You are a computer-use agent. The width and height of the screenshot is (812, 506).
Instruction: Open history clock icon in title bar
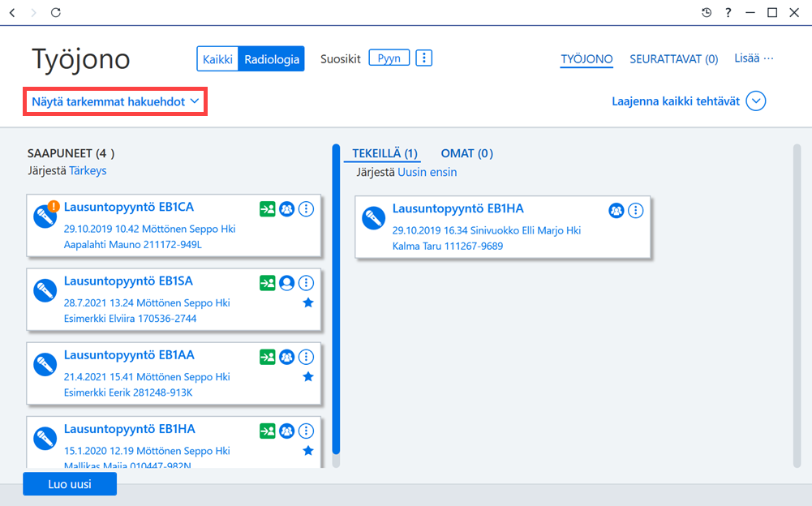click(x=707, y=12)
